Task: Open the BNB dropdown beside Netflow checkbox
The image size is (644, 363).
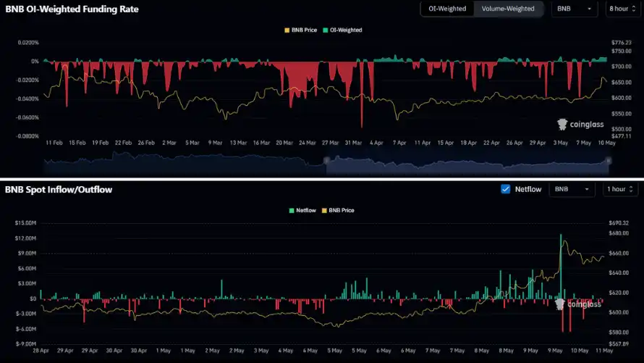Action: coord(572,189)
